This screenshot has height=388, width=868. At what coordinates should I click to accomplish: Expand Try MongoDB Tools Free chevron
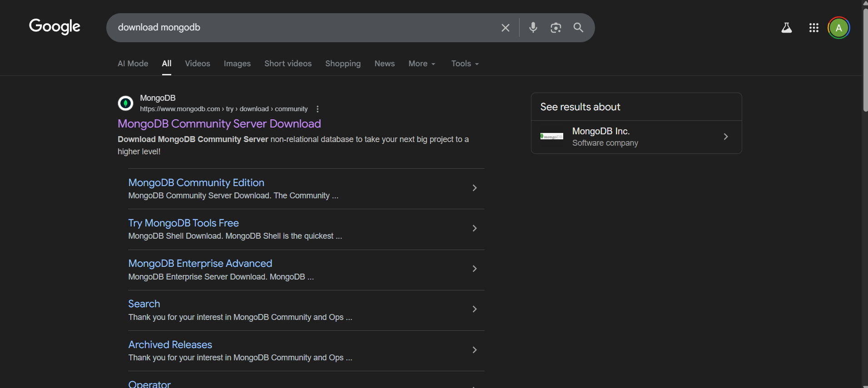pyautogui.click(x=475, y=228)
